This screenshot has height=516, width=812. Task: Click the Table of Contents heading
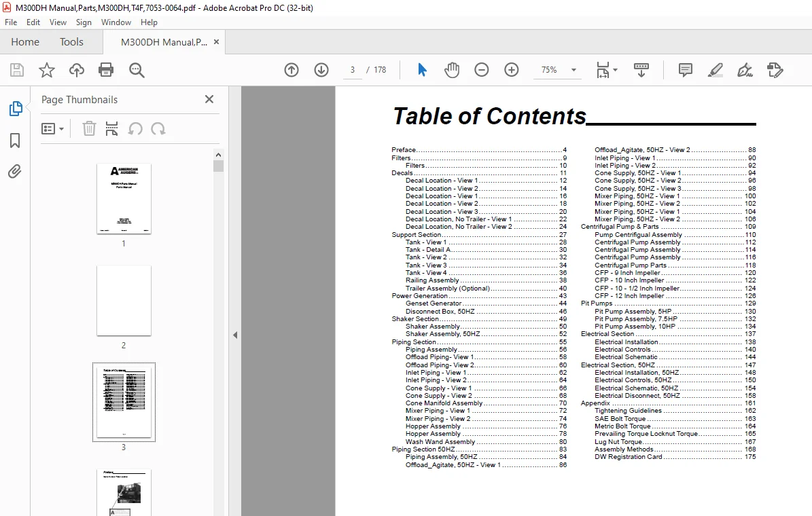(x=489, y=116)
